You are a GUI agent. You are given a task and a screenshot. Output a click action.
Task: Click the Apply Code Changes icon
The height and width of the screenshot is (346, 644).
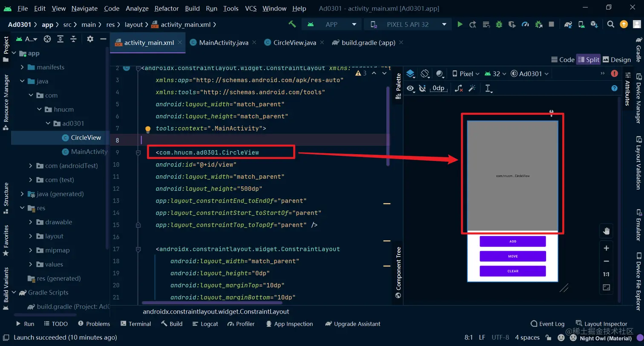pyautogui.click(x=486, y=24)
